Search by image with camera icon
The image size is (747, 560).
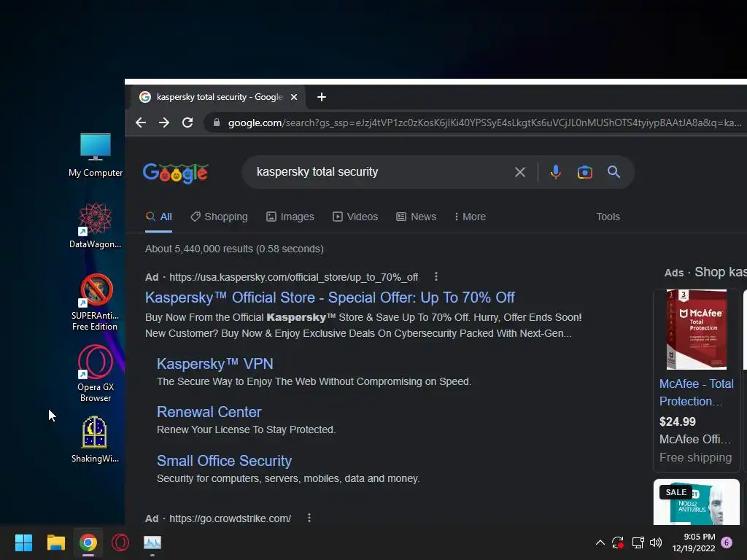point(585,172)
